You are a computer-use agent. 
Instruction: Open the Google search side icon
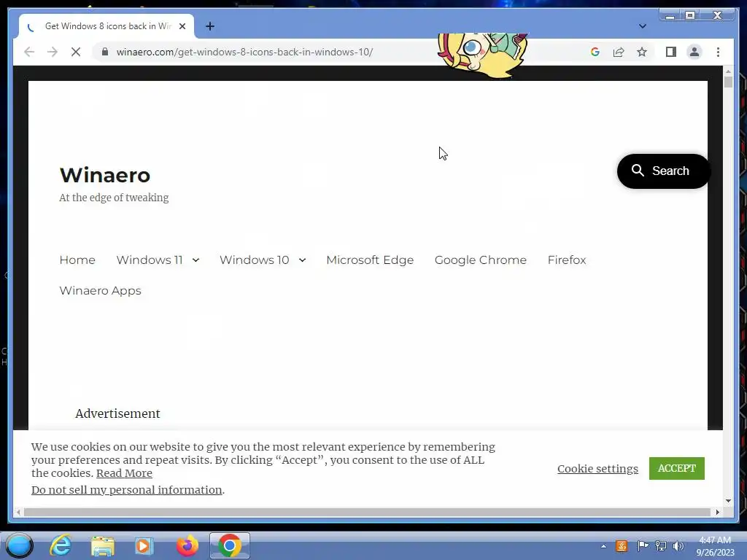click(595, 52)
